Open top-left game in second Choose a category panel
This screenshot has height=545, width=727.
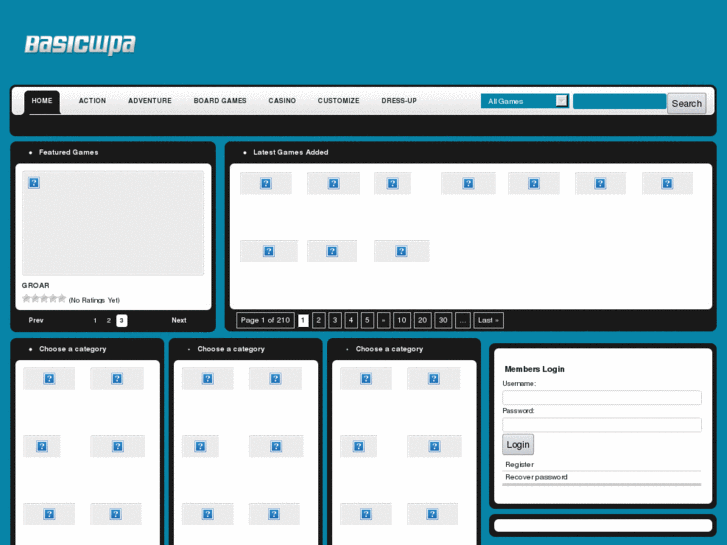[x=208, y=378]
